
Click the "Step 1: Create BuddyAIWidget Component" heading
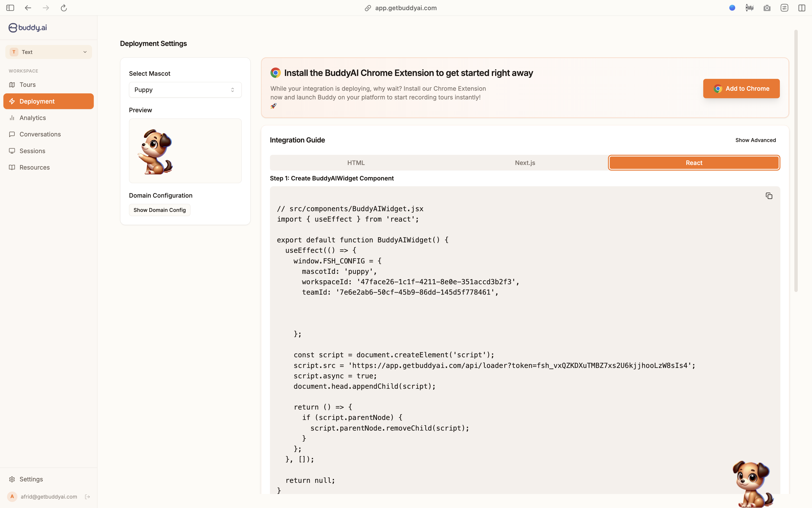click(332, 179)
